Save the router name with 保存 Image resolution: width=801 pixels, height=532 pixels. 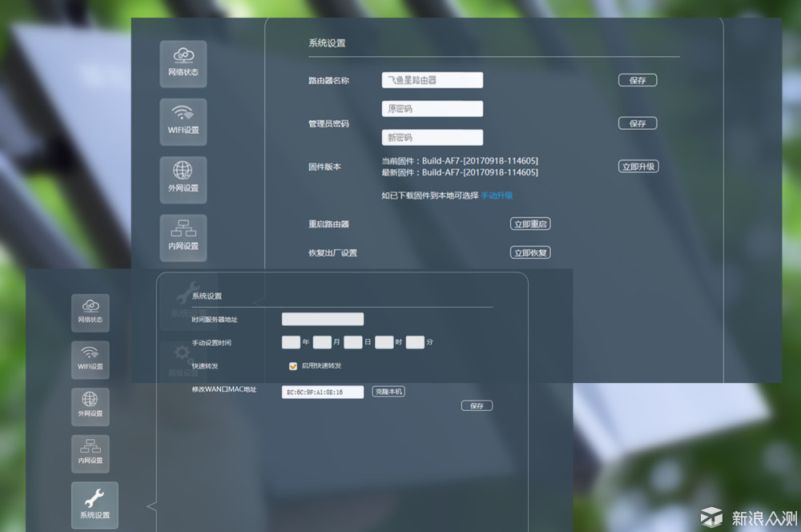click(638, 80)
